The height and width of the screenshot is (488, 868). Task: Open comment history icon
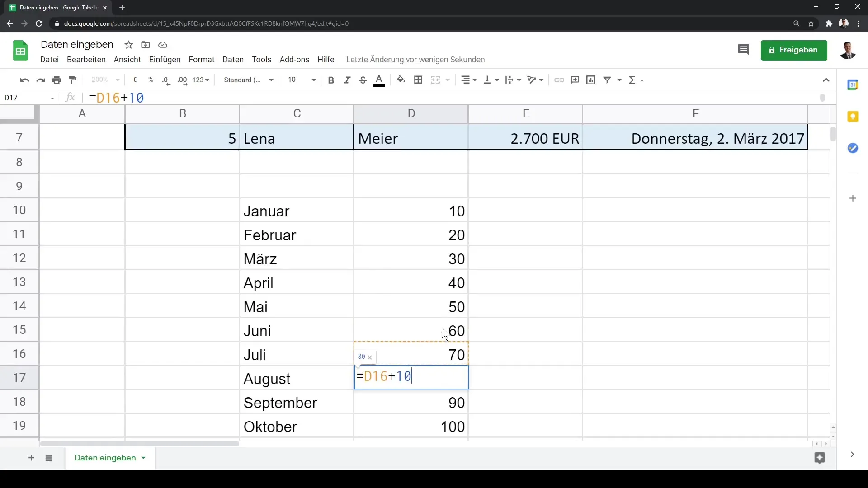743,50
